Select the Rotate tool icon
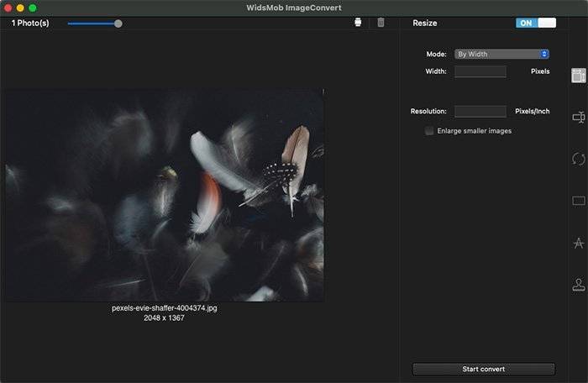Viewport: 588px width, 383px height. click(578, 159)
